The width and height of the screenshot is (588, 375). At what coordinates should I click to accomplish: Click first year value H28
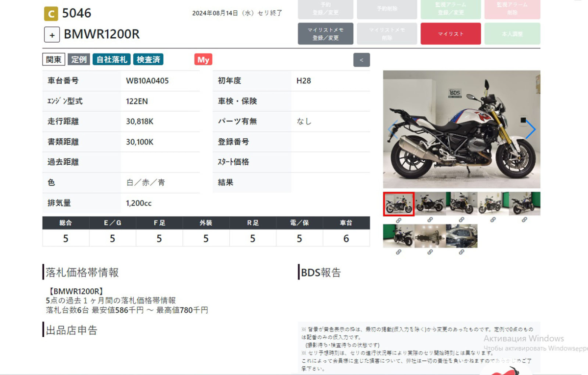click(304, 81)
